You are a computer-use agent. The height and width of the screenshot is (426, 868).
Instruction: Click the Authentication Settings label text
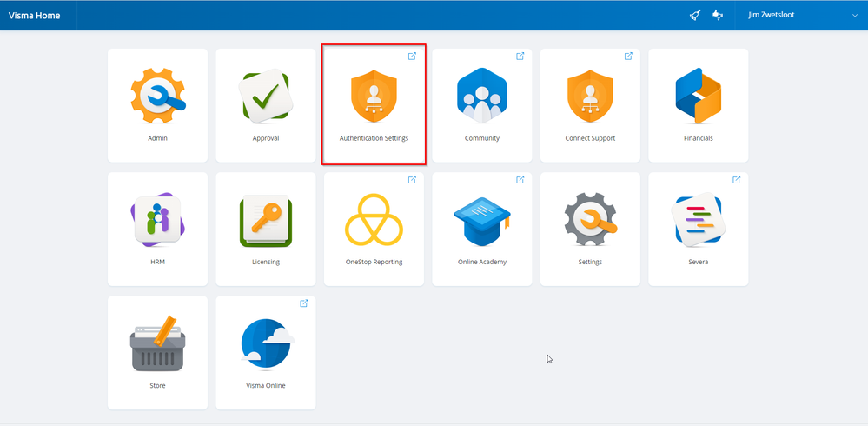[x=374, y=138]
